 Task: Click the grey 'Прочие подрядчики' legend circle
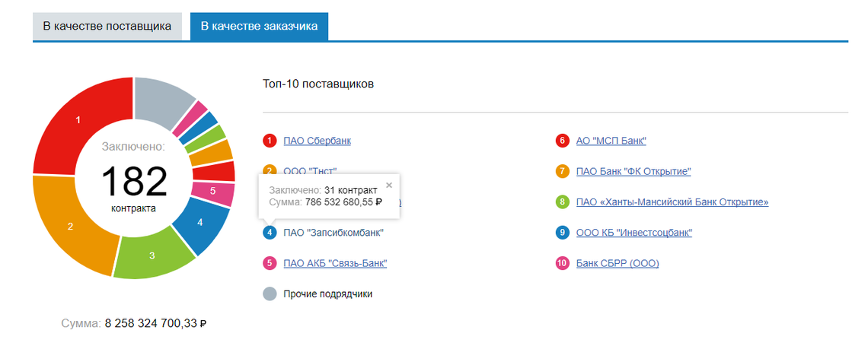[x=270, y=294]
